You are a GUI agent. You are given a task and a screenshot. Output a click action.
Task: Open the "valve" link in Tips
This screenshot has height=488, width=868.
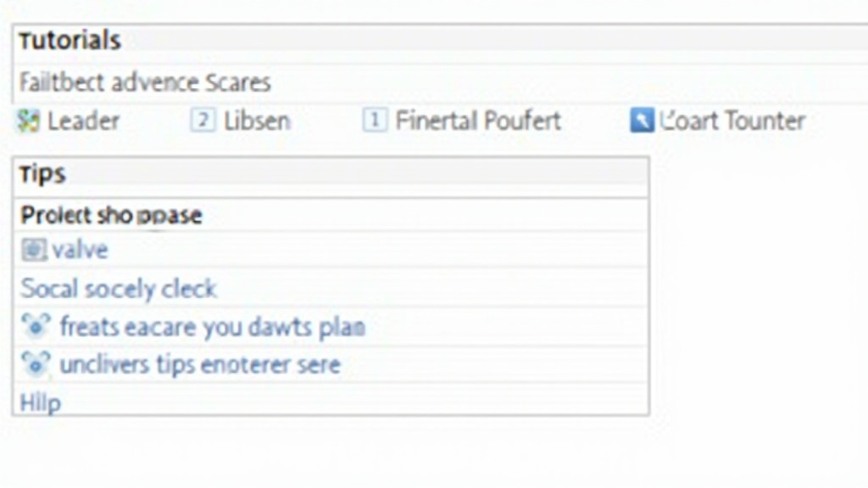(x=81, y=249)
